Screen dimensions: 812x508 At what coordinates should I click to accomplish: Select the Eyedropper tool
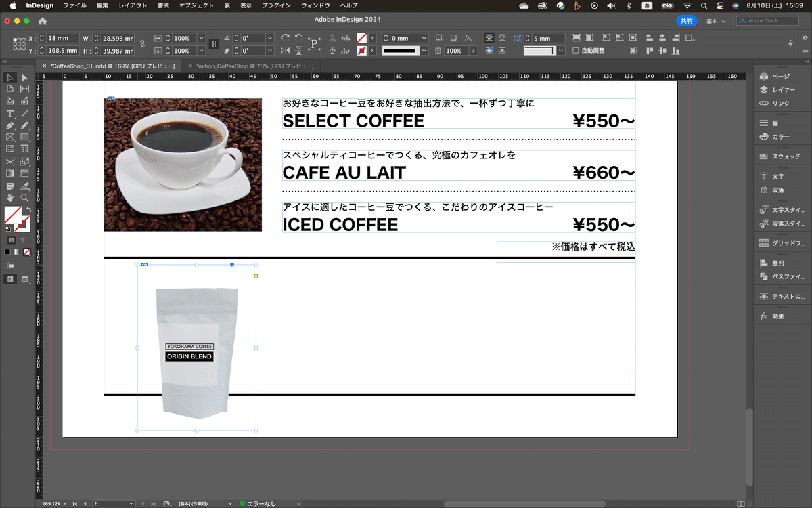[25, 186]
